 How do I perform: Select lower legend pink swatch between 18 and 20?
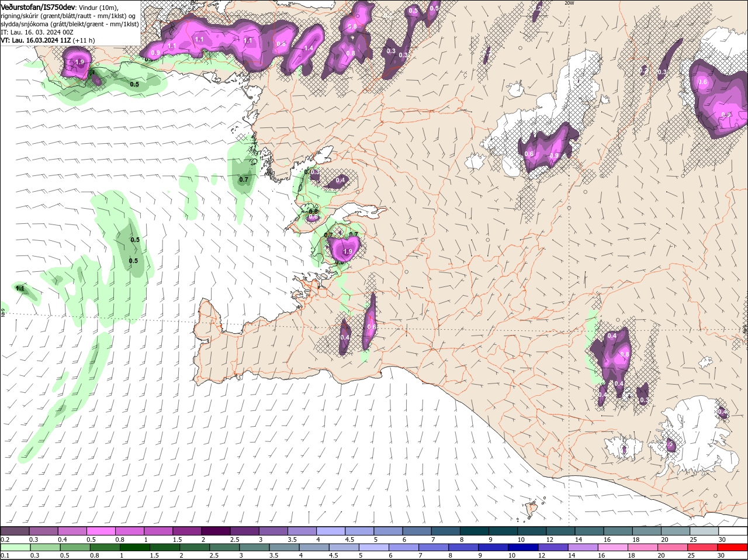[x=645, y=547]
